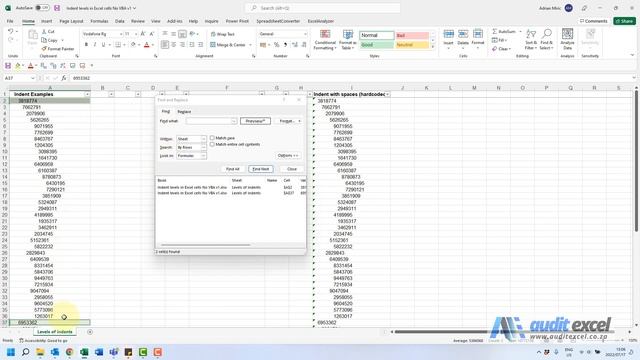Open Indent Examples column filter dropdown
Image resolution: width=640 pixels, height=360 pixels.
pyautogui.click(x=87, y=94)
